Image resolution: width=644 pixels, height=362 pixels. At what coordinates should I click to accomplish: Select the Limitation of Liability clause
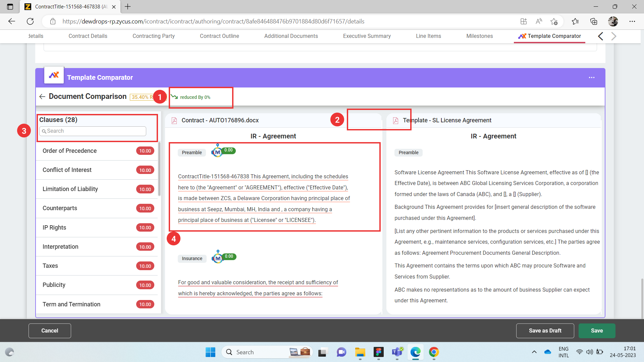70,189
